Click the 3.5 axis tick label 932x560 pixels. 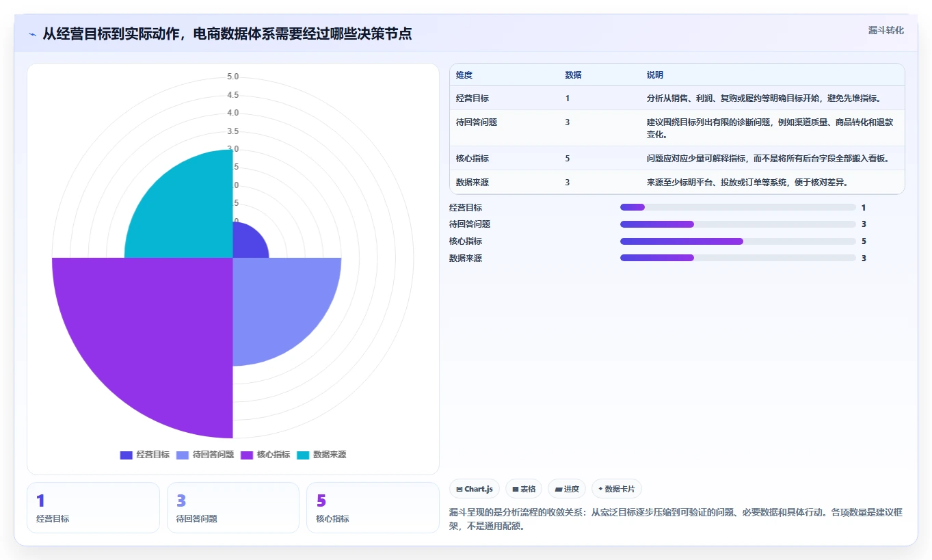(233, 131)
